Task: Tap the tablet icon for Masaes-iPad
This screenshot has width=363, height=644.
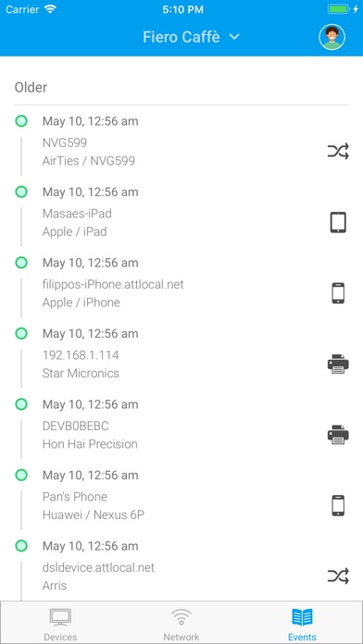Action: click(338, 222)
